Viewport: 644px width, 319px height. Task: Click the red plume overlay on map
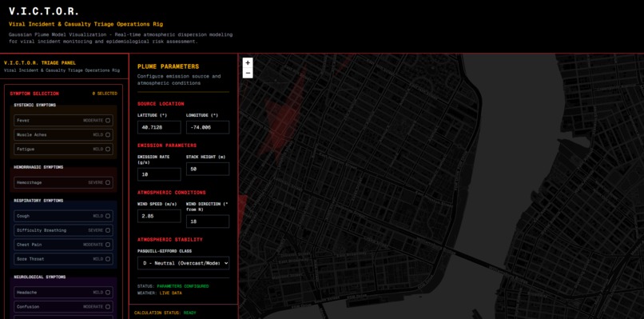coord(282,122)
